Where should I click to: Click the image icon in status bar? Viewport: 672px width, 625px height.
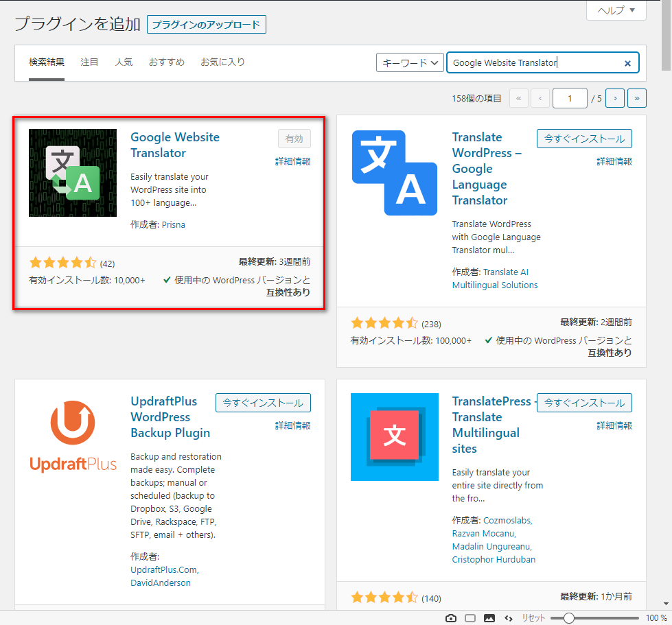point(489,617)
